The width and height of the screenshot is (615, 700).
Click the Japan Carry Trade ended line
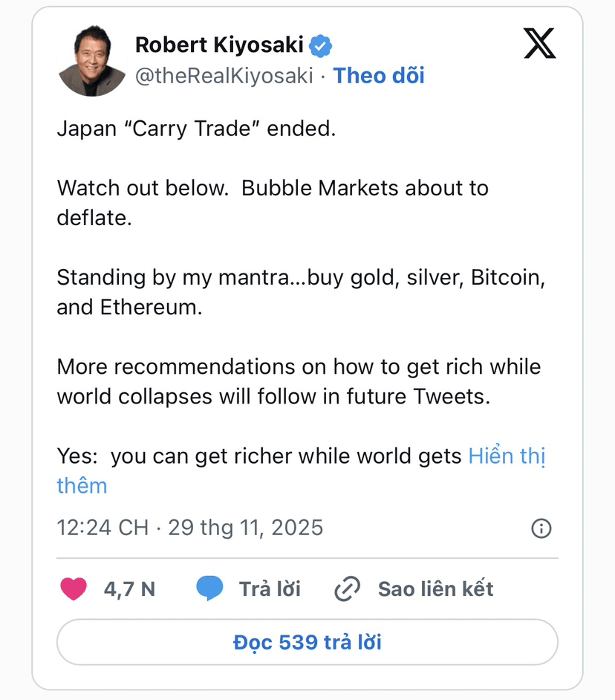196,129
